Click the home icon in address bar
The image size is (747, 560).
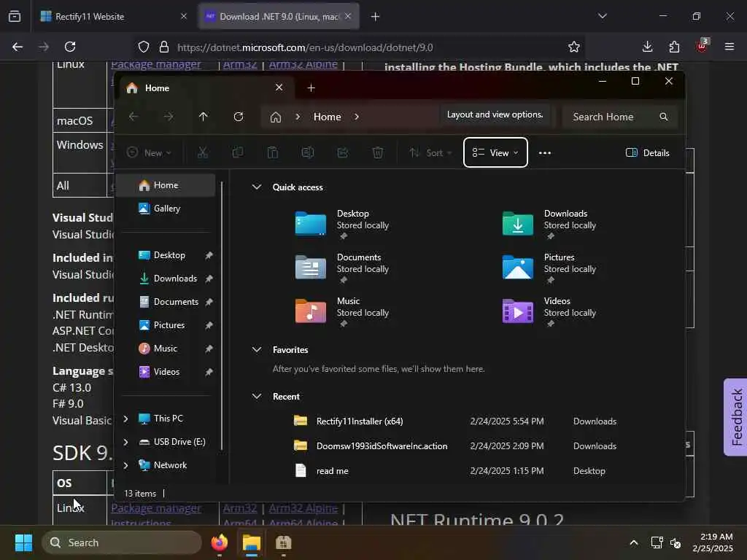pos(275,117)
